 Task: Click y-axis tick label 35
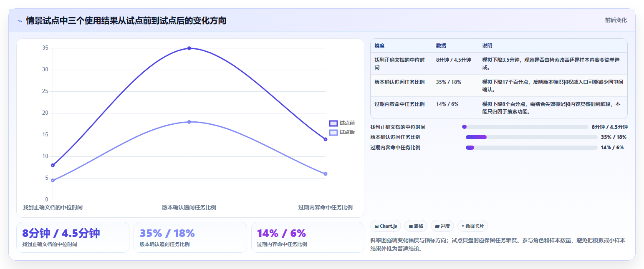click(x=45, y=48)
